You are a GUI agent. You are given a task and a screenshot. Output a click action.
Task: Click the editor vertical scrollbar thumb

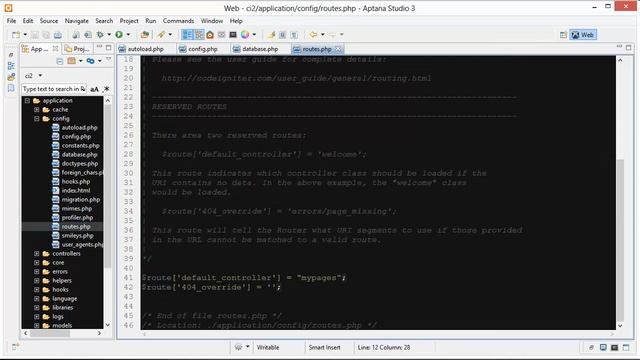pos(620,240)
